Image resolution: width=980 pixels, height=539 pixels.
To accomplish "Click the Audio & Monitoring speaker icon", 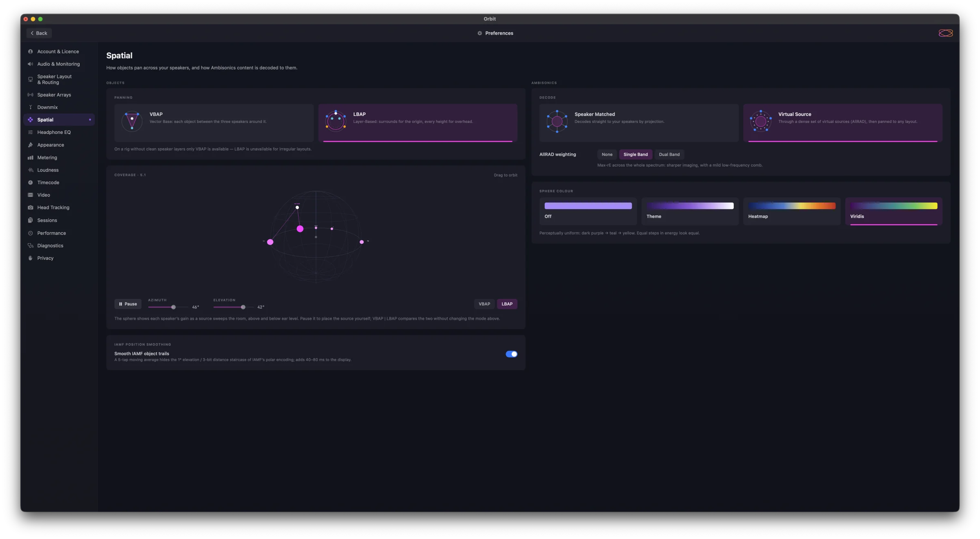I will pyautogui.click(x=30, y=64).
